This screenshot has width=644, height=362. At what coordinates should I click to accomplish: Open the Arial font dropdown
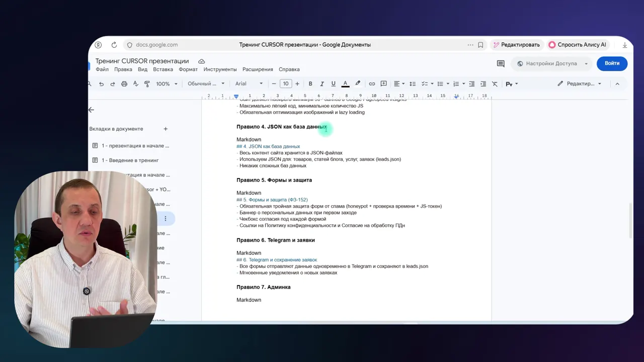click(x=249, y=84)
